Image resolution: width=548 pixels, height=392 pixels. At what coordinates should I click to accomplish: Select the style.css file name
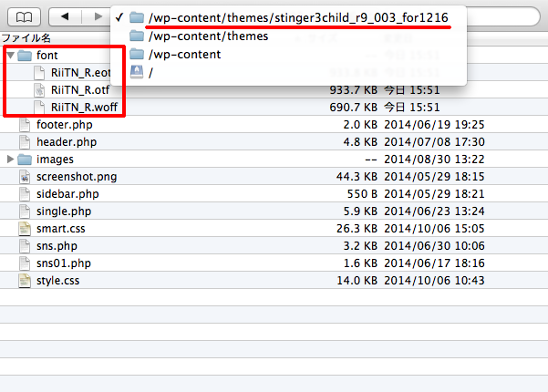click(57, 281)
